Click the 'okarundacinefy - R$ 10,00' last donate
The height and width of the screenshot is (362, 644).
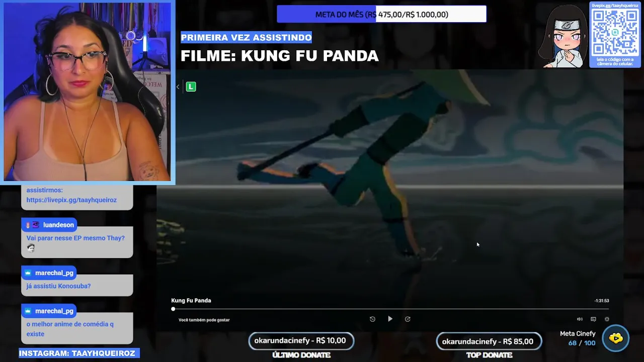point(301,341)
